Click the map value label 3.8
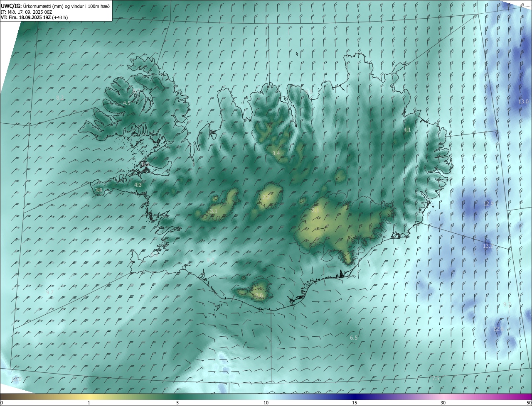 (x=99, y=191)
